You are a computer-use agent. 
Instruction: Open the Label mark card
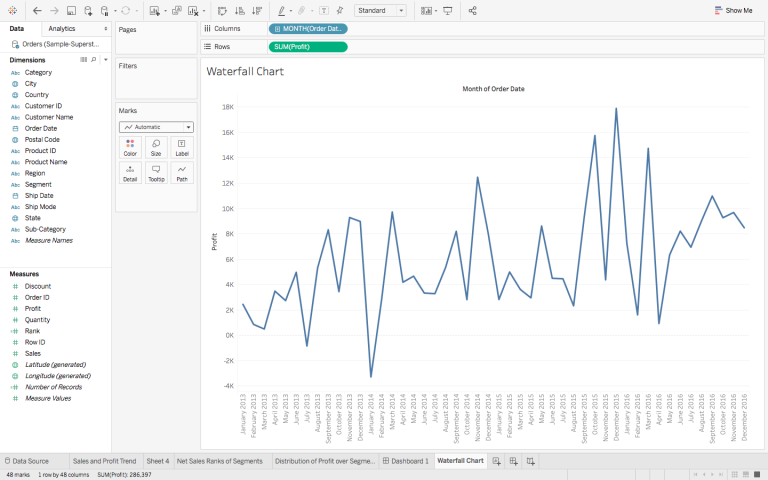point(182,148)
